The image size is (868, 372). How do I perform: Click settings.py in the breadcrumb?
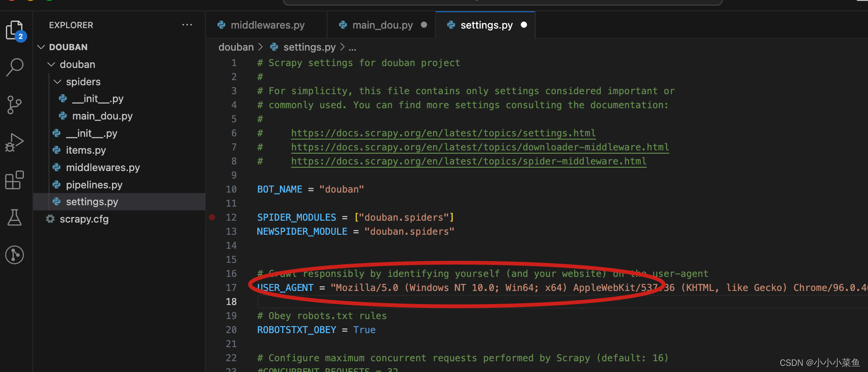pyautogui.click(x=309, y=47)
